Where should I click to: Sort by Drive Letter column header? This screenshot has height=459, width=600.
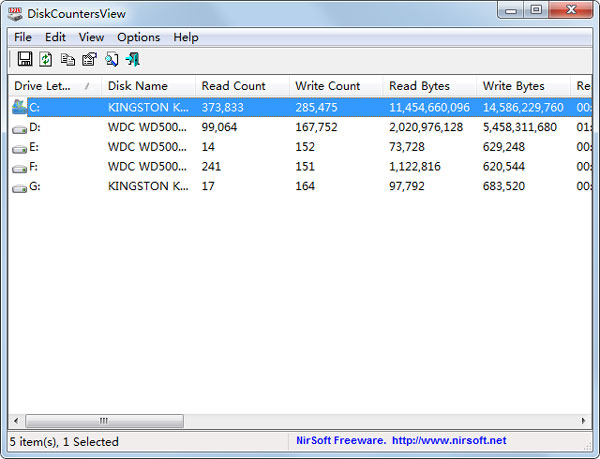(55, 86)
